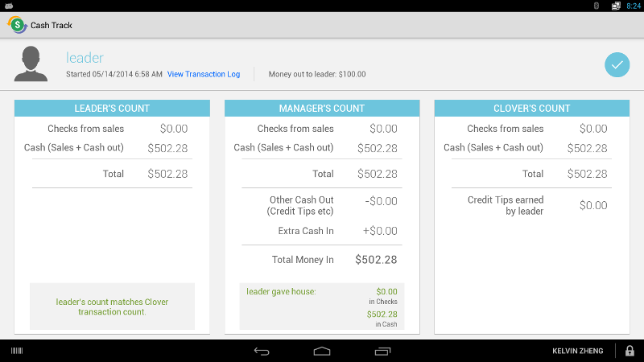This screenshot has height=362, width=644.
Task: Click Clover's Count Total $502.28
Action: pyautogui.click(x=587, y=174)
